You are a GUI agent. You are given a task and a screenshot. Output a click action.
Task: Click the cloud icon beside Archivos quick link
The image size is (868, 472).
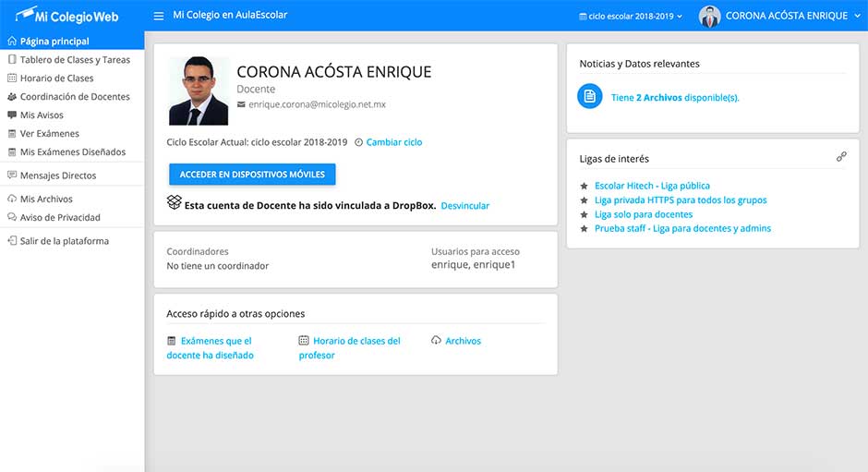436,340
